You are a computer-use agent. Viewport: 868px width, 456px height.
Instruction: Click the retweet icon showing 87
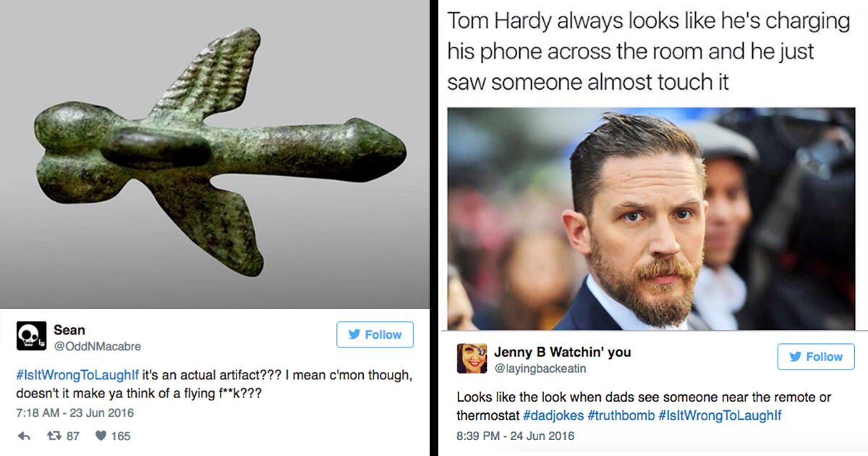click(x=53, y=436)
